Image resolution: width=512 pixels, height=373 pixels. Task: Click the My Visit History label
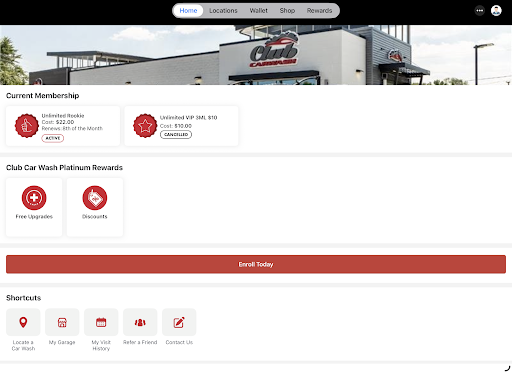click(101, 345)
